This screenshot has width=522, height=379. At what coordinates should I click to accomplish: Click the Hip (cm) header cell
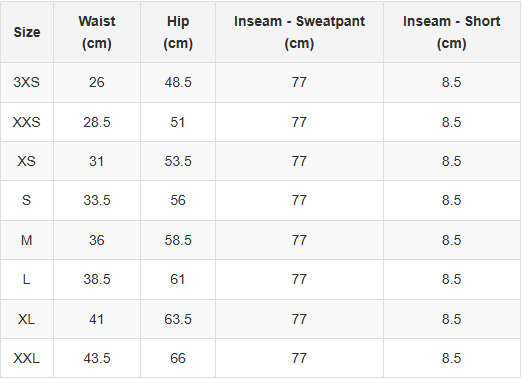178,32
